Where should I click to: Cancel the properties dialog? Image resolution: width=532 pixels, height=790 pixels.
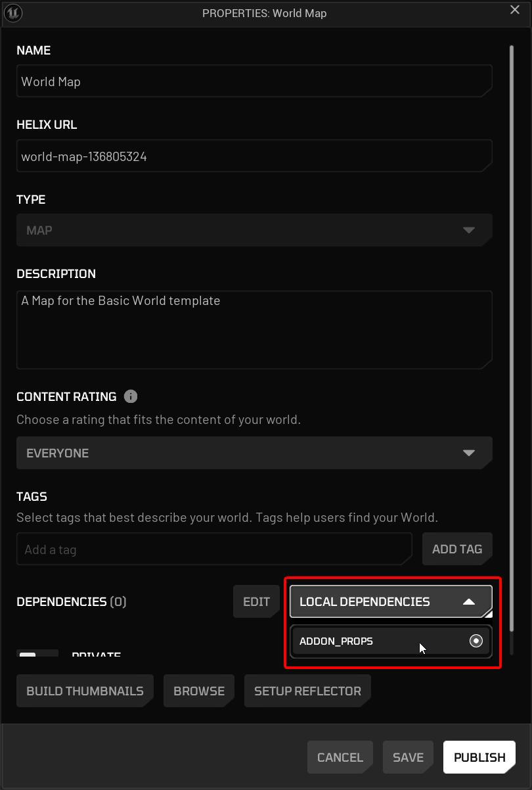tap(340, 757)
